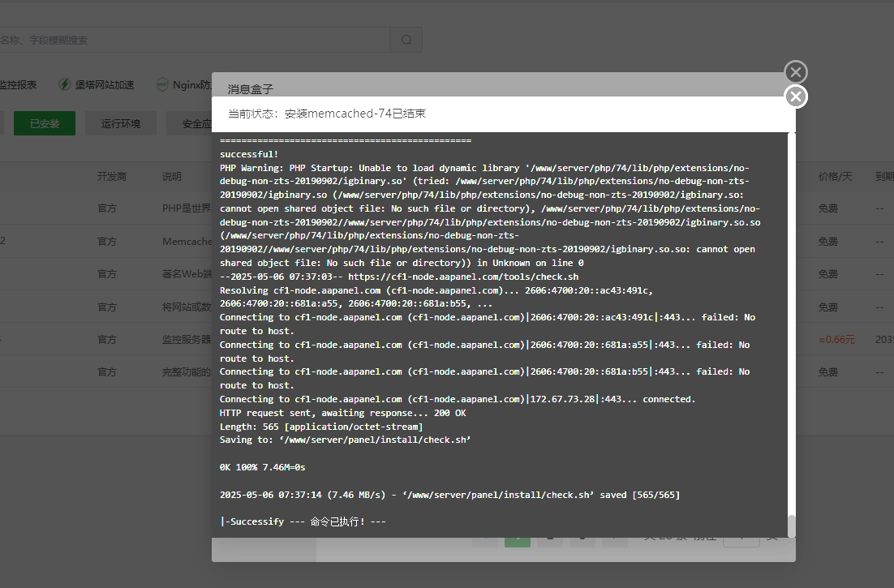Click the 'HTTP request sent... 200 OK' line
The image size is (894, 588).
coord(342,413)
